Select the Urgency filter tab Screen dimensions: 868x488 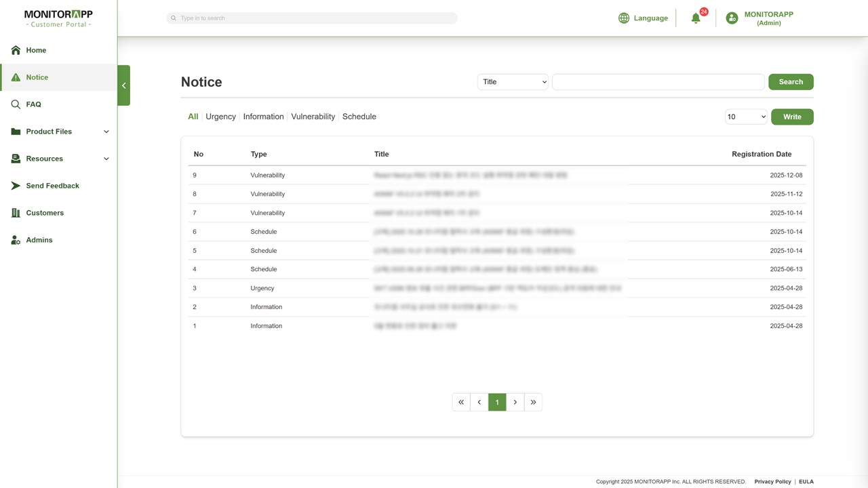click(220, 117)
